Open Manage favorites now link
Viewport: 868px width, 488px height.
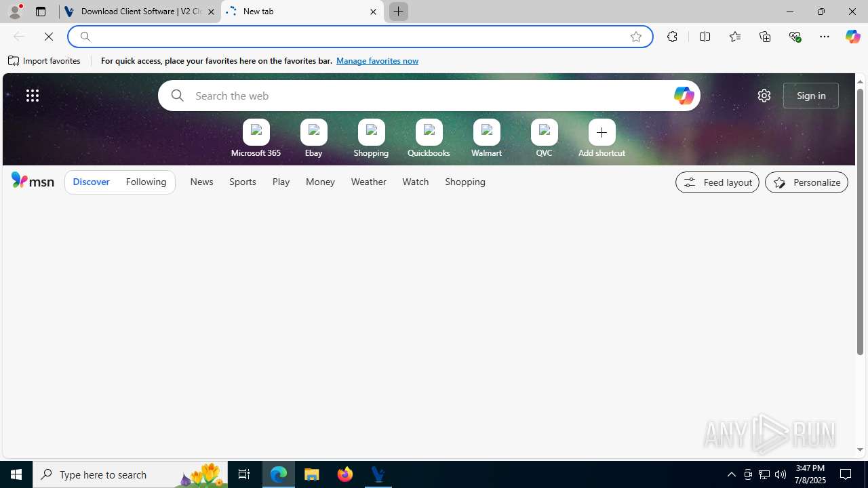click(x=377, y=61)
